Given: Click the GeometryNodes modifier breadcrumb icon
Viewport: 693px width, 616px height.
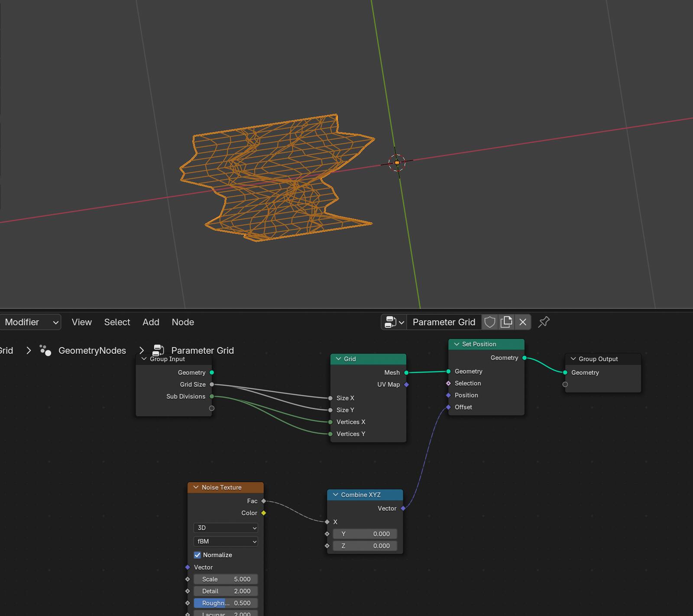Looking at the screenshot, I should point(45,350).
